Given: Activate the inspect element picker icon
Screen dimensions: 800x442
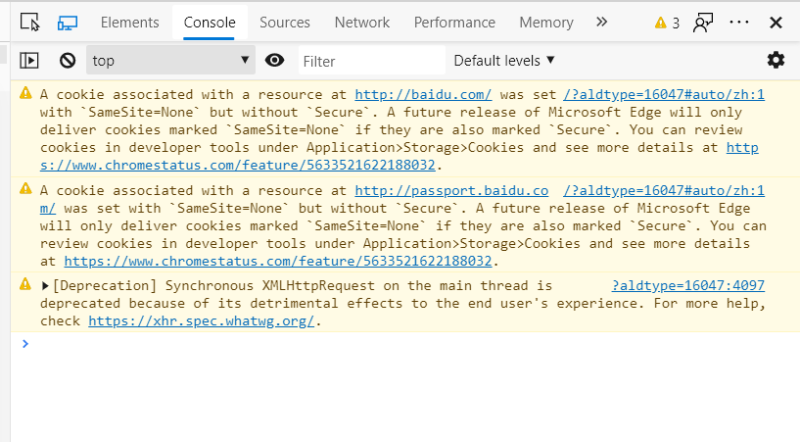Looking at the screenshot, I should (30, 22).
